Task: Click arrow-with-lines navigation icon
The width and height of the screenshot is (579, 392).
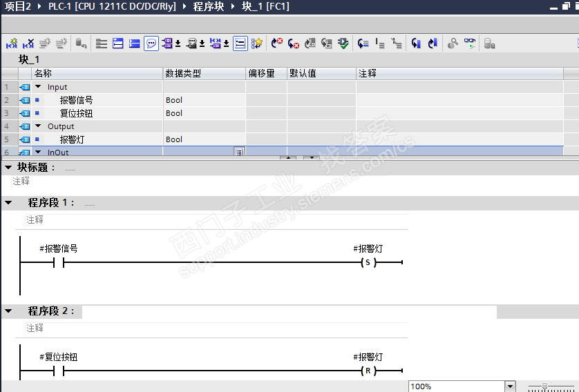Action: pyautogui.click(x=363, y=43)
